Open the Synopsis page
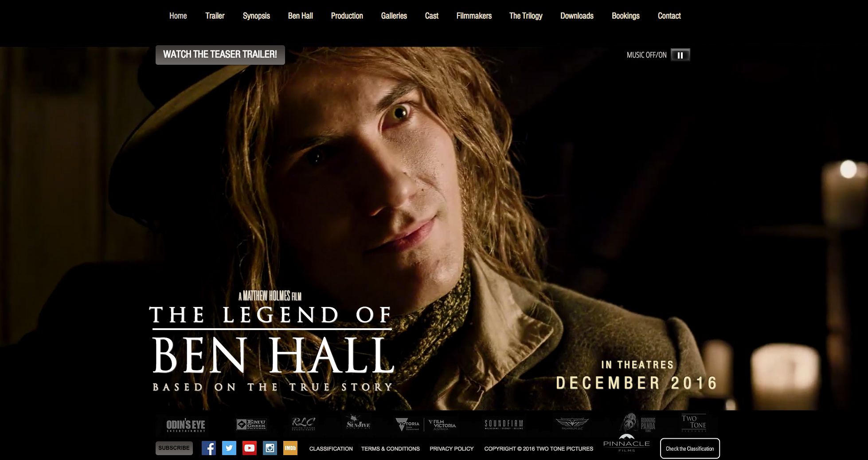The height and width of the screenshot is (460, 868). click(256, 16)
